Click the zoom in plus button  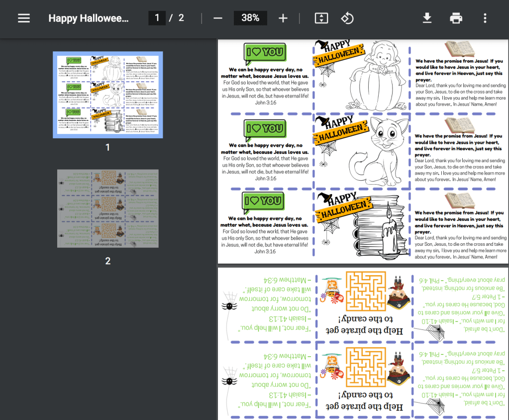pyautogui.click(x=283, y=18)
